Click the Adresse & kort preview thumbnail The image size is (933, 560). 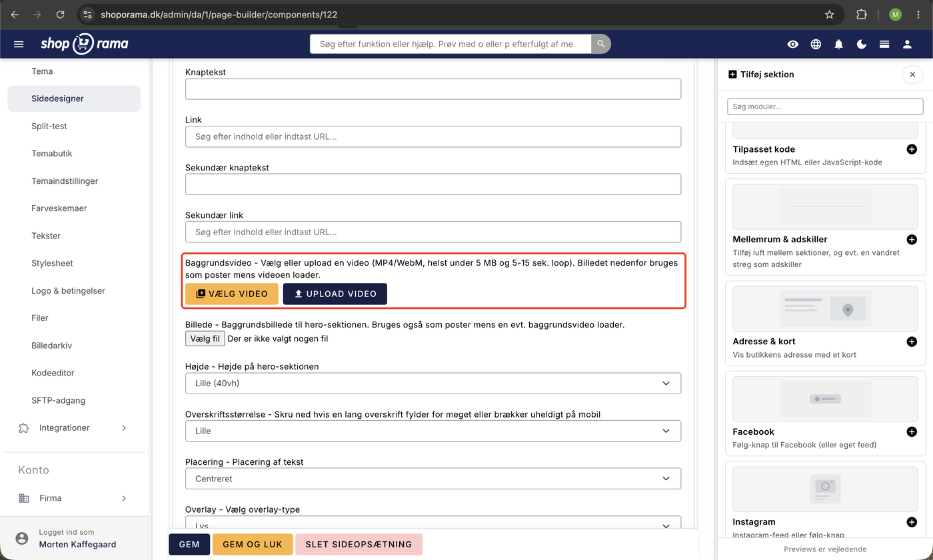tap(825, 309)
